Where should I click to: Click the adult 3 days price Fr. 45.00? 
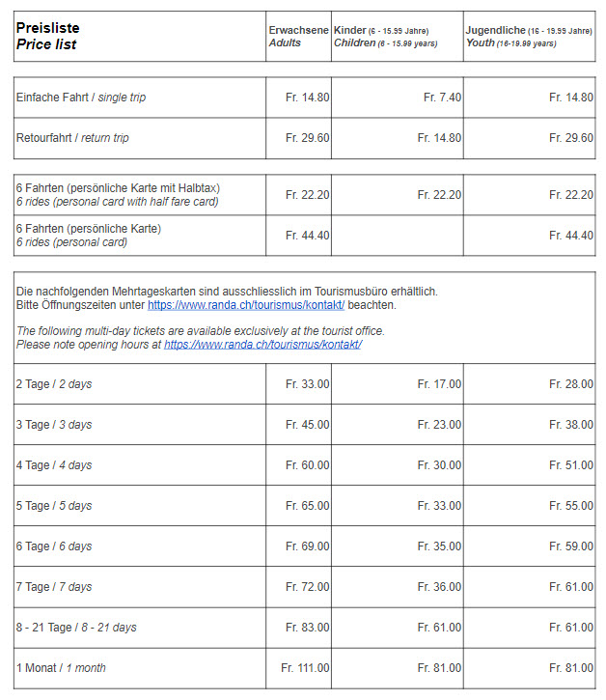coord(308,425)
